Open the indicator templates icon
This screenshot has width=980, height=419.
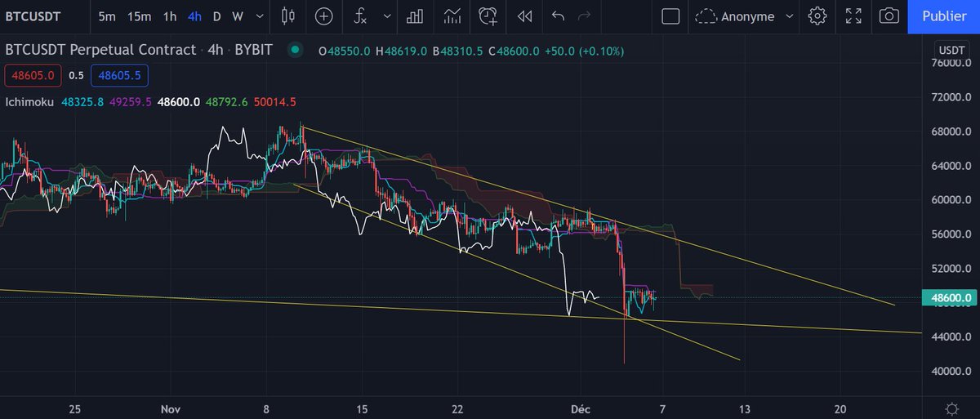coord(452,16)
